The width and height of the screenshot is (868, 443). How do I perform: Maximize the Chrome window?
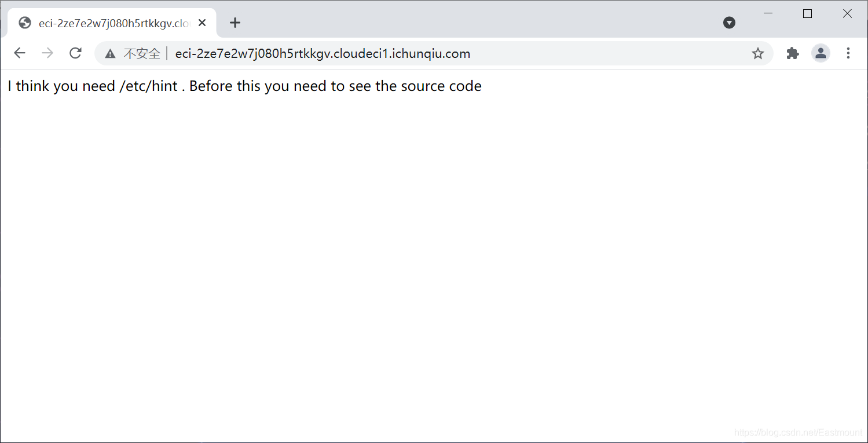(x=807, y=14)
